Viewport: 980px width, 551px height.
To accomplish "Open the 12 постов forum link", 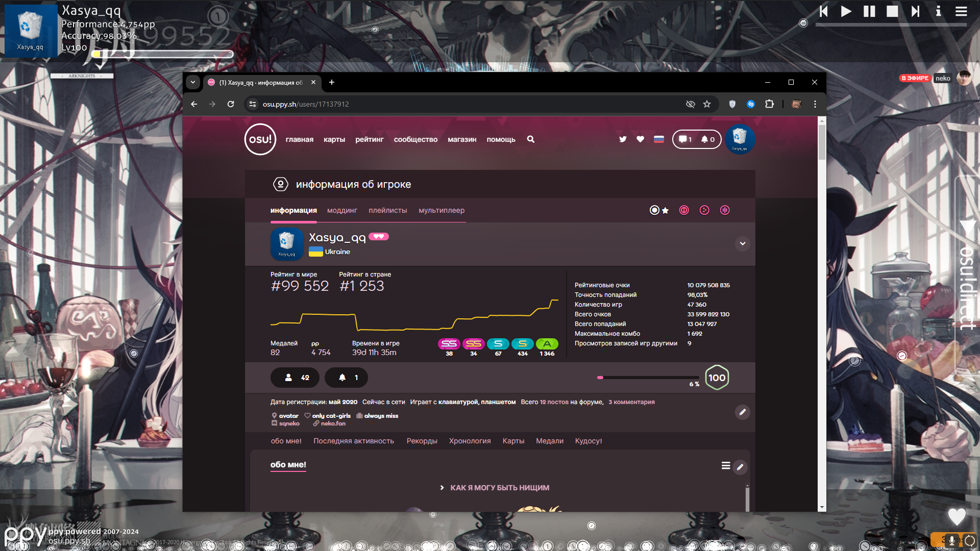I will (x=554, y=402).
